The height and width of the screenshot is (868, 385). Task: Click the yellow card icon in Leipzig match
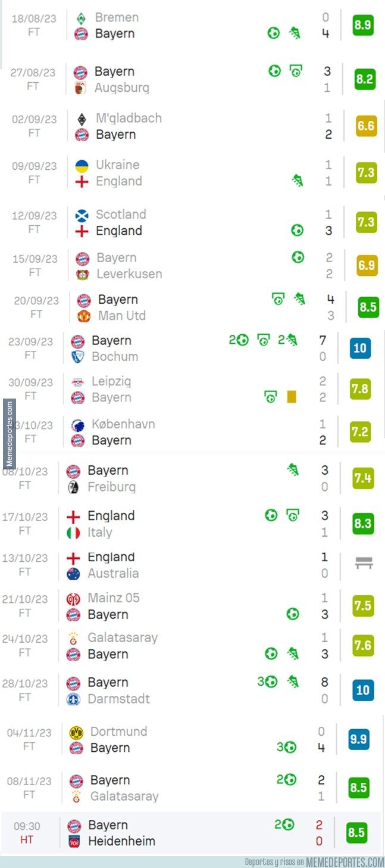pos(291,397)
